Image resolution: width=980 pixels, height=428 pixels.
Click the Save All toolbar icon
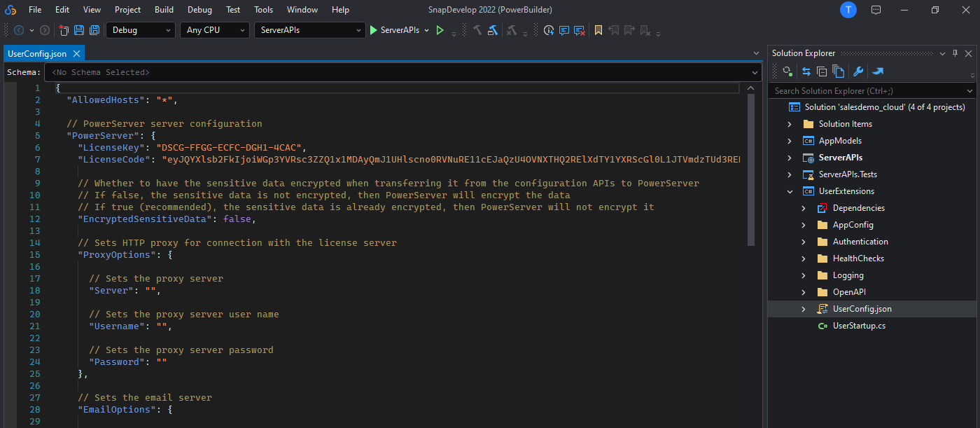coord(94,30)
